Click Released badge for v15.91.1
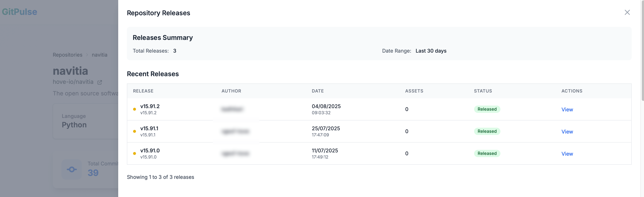644x197 pixels. [487, 131]
